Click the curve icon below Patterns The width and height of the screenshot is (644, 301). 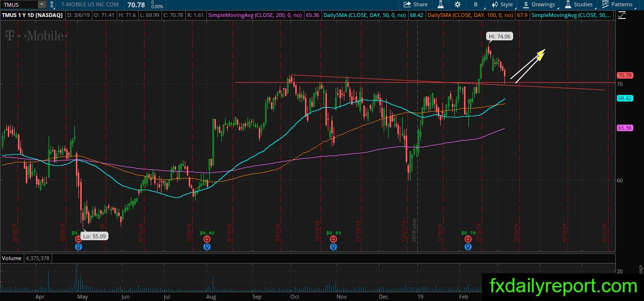click(x=622, y=15)
